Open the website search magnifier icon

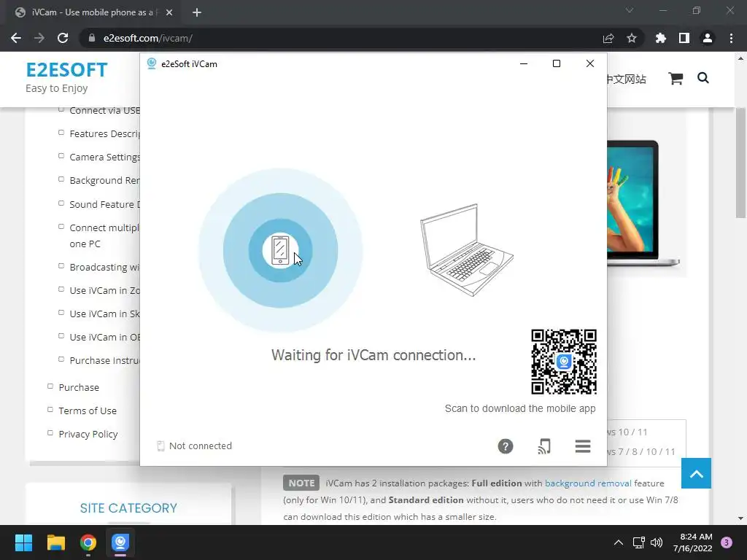pos(703,78)
